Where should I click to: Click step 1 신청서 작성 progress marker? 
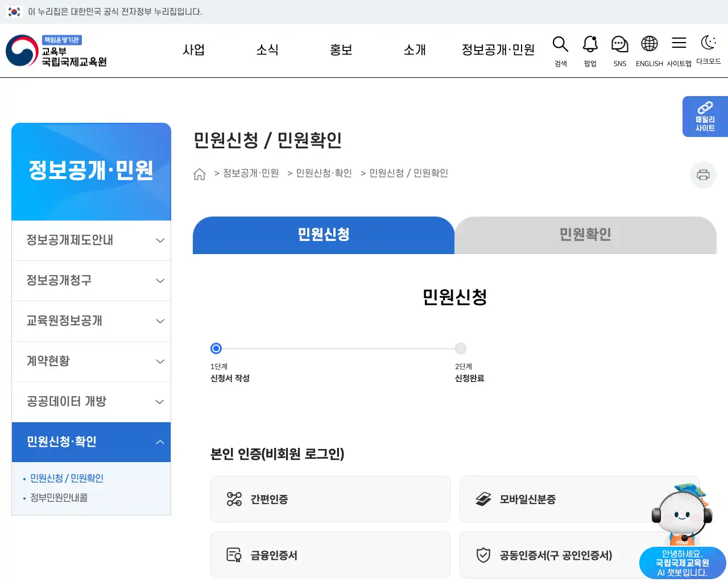tap(216, 348)
